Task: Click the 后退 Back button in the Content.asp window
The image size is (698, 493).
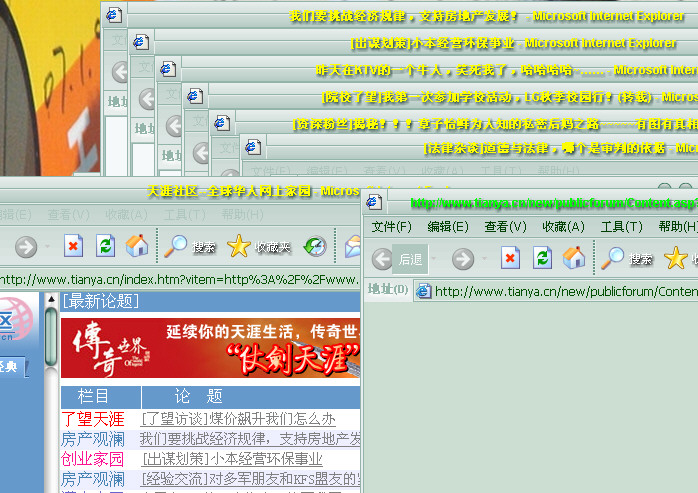Action: [x=400, y=259]
